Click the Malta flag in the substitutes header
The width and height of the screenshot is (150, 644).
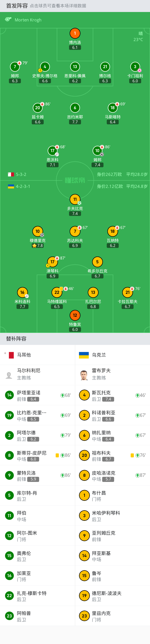(11, 355)
